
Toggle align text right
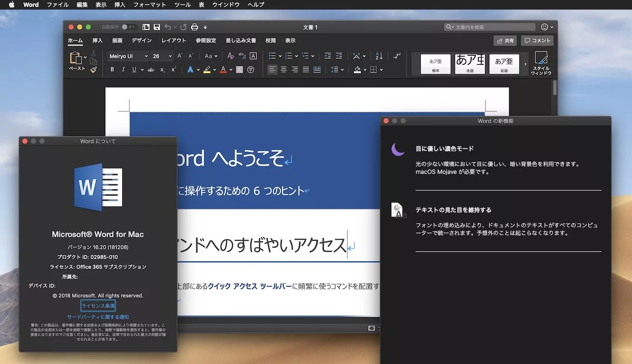(295, 70)
